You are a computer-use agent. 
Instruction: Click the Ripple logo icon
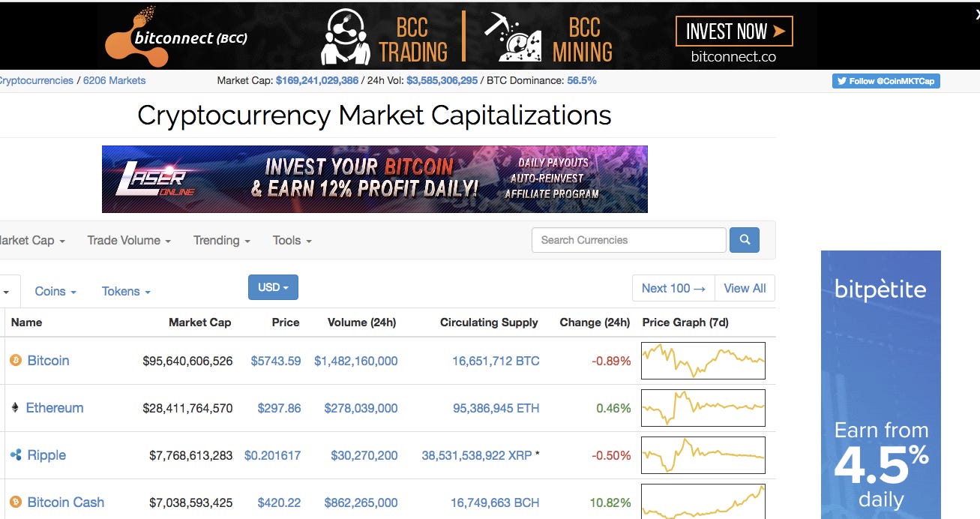[x=16, y=455]
